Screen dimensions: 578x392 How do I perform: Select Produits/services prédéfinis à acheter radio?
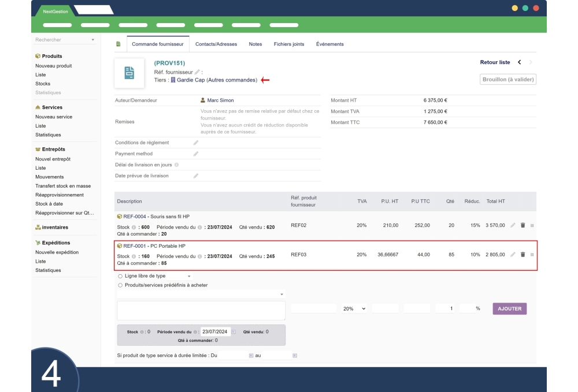tap(120, 285)
